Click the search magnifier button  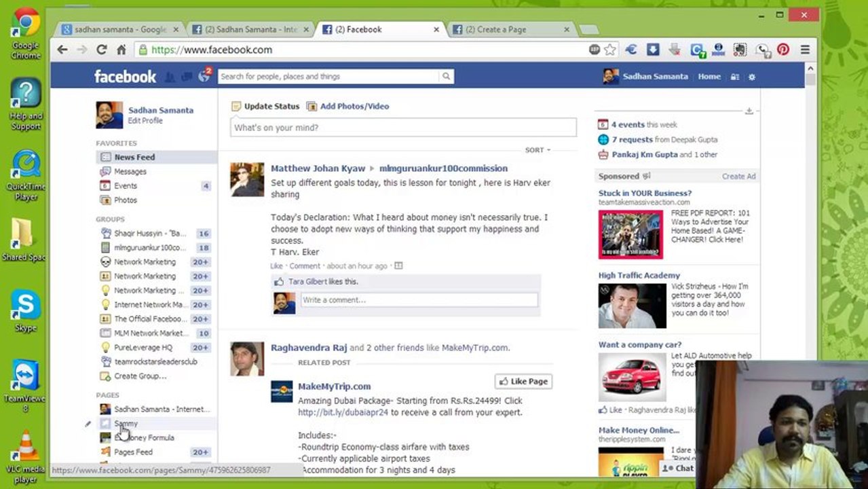[x=446, y=77]
